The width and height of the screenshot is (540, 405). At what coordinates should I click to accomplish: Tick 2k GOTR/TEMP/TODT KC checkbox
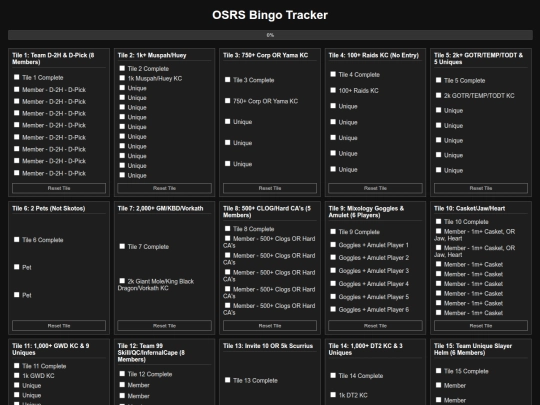(x=438, y=95)
